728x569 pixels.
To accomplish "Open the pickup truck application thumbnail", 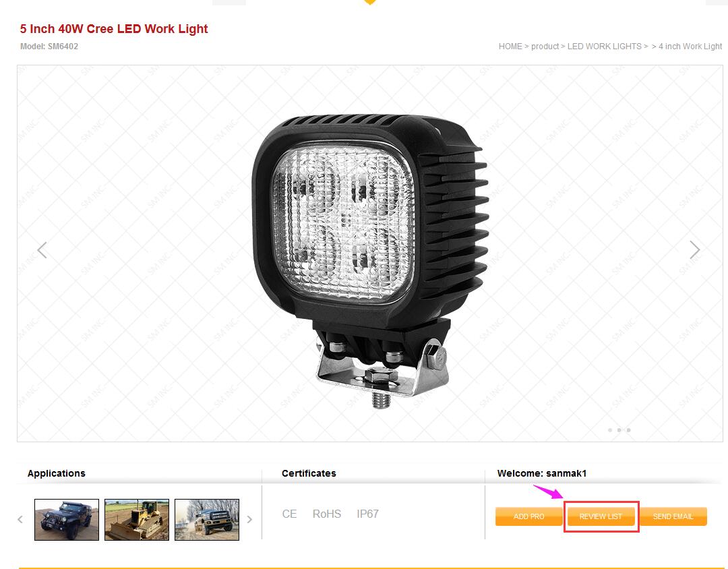I will click(x=207, y=520).
